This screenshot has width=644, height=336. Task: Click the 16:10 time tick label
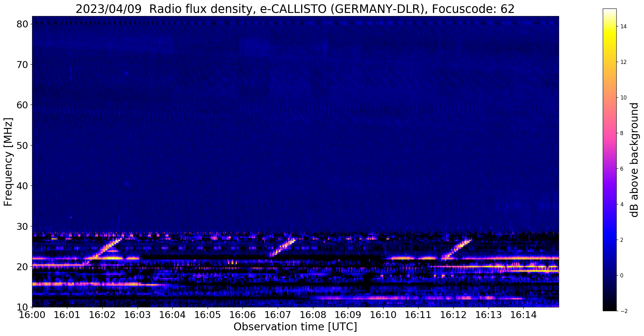(383, 314)
